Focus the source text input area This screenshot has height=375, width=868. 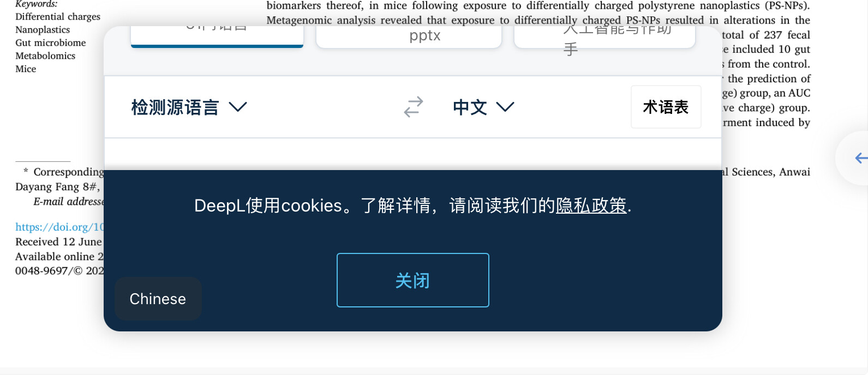click(413, 154)
